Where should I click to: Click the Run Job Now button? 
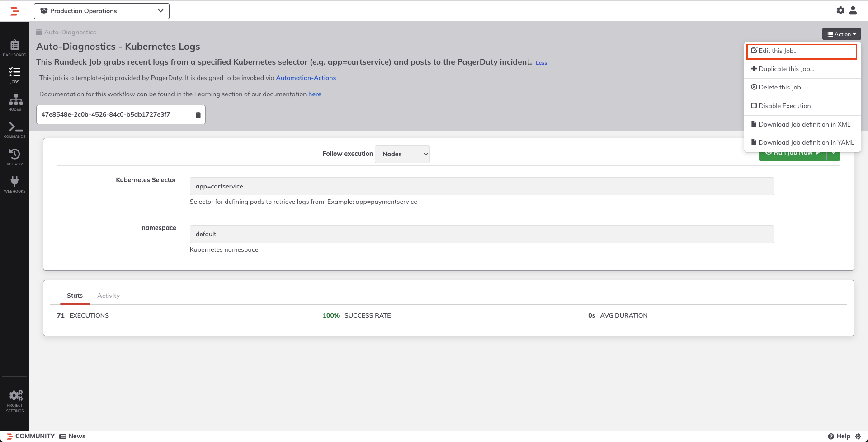point(793,153)
